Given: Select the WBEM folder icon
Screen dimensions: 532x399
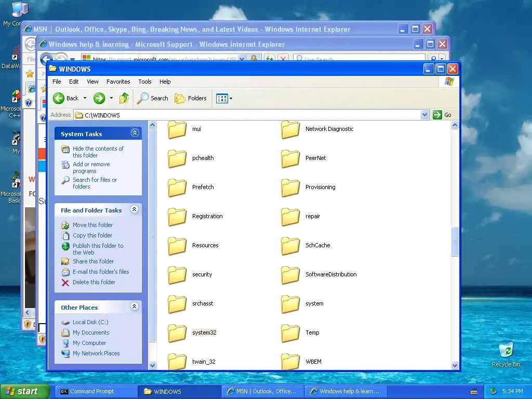Looking at the screenshot, I should (290, 361).
